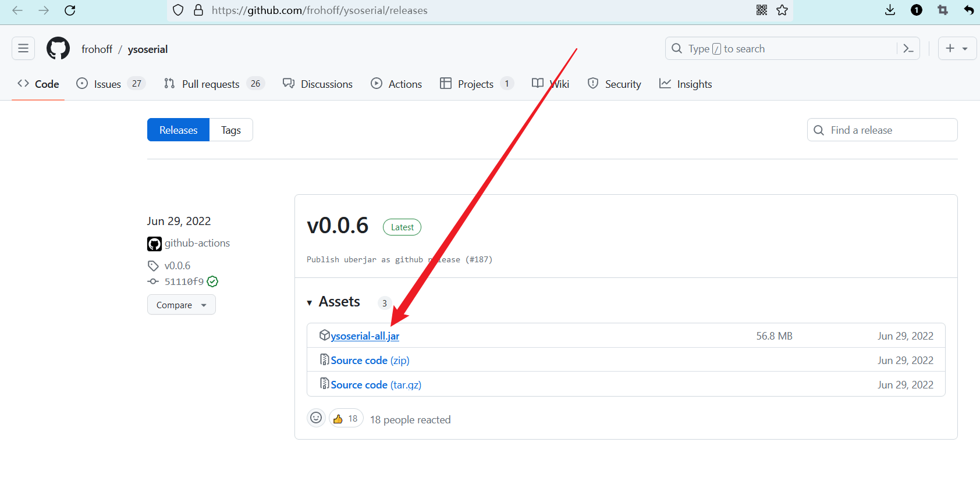Open the Insights tab

tap(686, 84)
